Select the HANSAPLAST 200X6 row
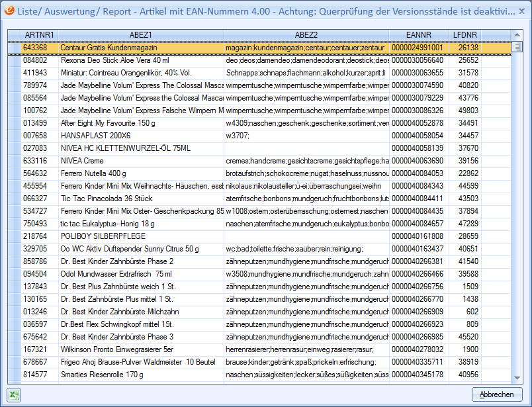This screenshot has height=407, width=532. tap(140, 136)
